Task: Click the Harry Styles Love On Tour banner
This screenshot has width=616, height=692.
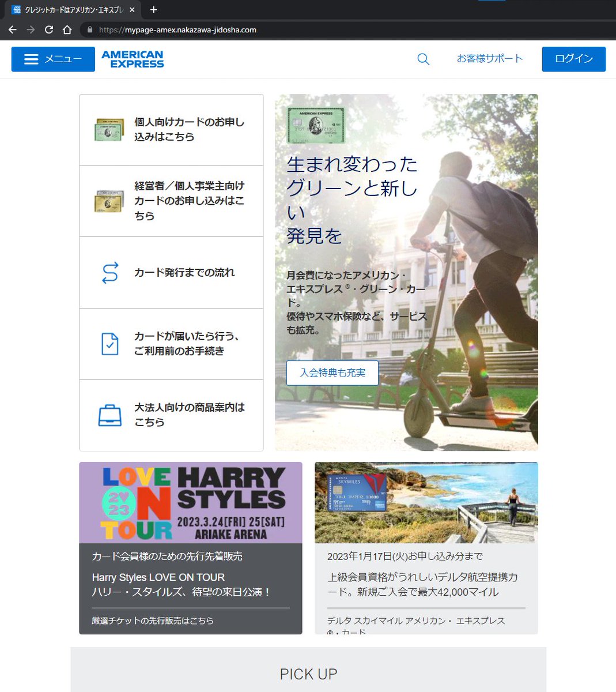Action: 191,503
